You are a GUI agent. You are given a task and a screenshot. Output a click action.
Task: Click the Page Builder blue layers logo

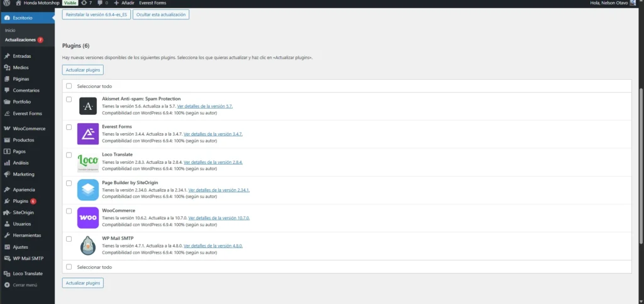pos(88,190)
